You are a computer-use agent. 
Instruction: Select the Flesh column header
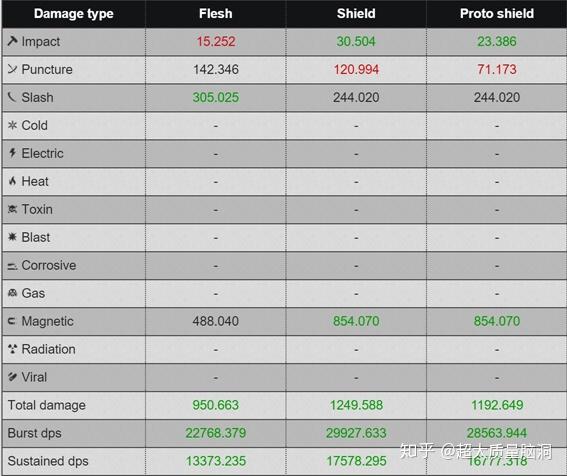pyautogui.click(x=216, y=14)
